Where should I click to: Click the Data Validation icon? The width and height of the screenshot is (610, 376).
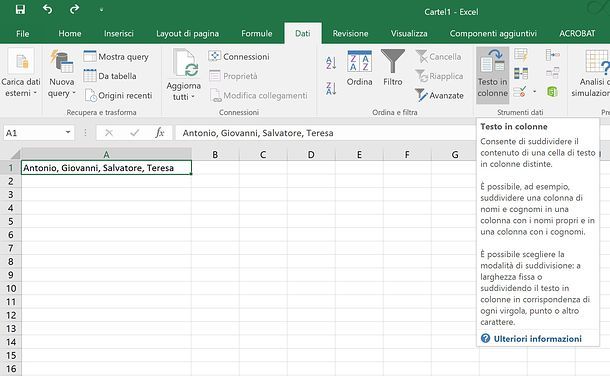520,92
